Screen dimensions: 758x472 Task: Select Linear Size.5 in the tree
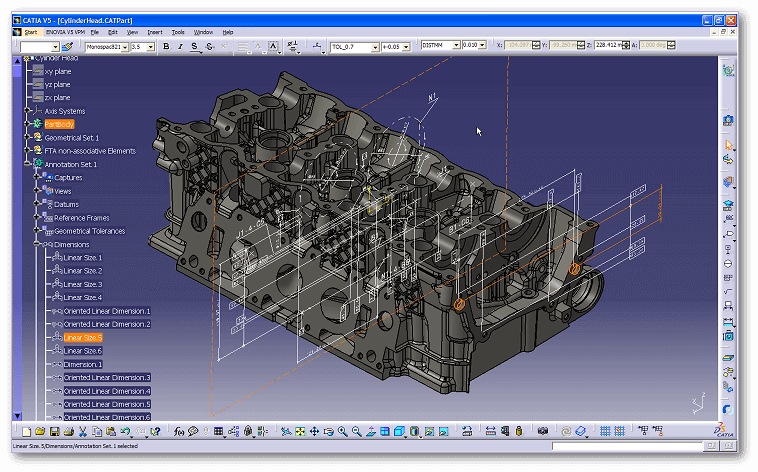(82, 338)
